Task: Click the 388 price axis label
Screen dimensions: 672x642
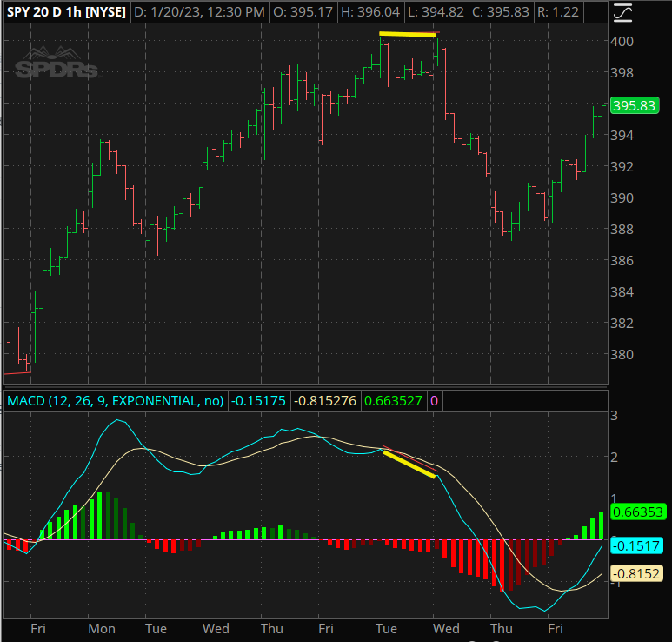Action: [x=622, y=229]
